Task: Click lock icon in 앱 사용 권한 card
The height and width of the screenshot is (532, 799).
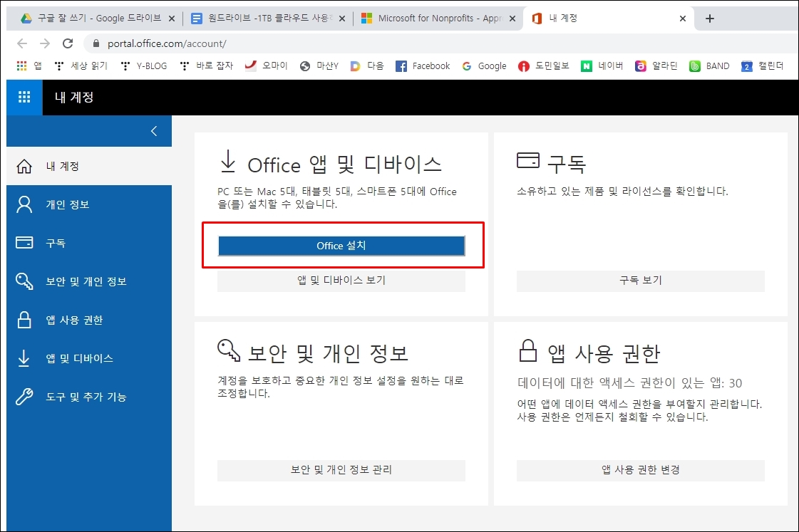Action: 528,350
